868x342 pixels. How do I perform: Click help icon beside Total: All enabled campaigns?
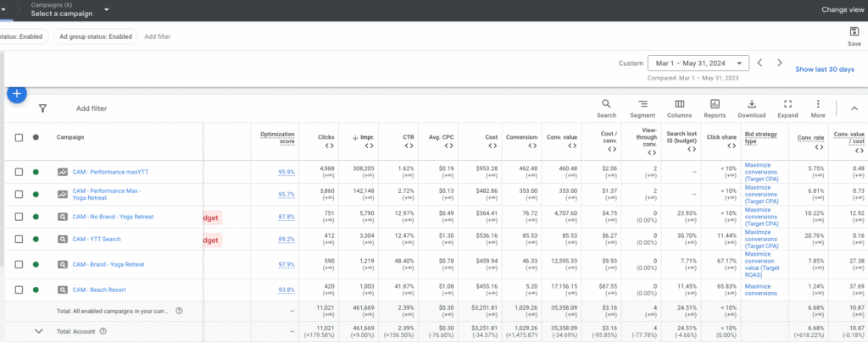point(179,311)
